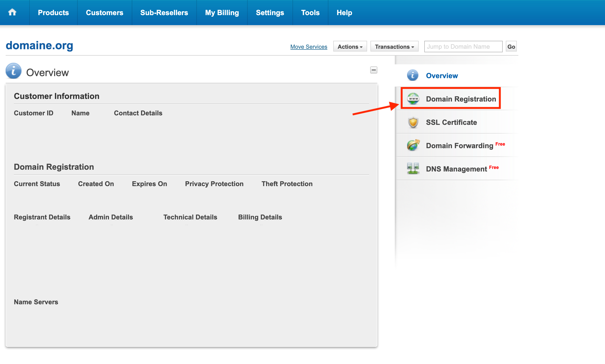Click the Current Status label
The width and height of the screenshot is (605, 364).
[37, 184]
